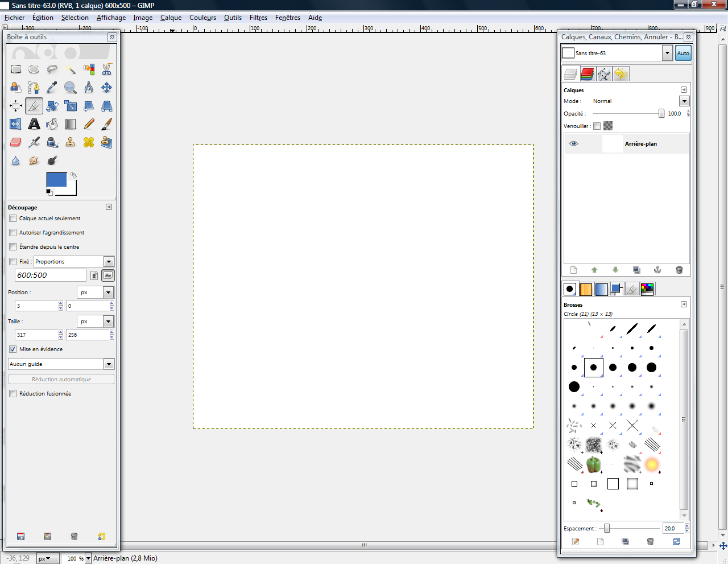Screen dimensions: 728x564
Task: Select the Text tool in the toolbox
Action: click(x=34, y=124)
